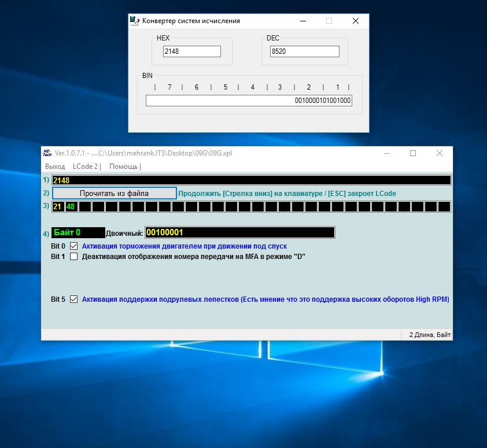Click the LCode title bar path text
Screen dimensions: 487x448
tap(143, 153)
